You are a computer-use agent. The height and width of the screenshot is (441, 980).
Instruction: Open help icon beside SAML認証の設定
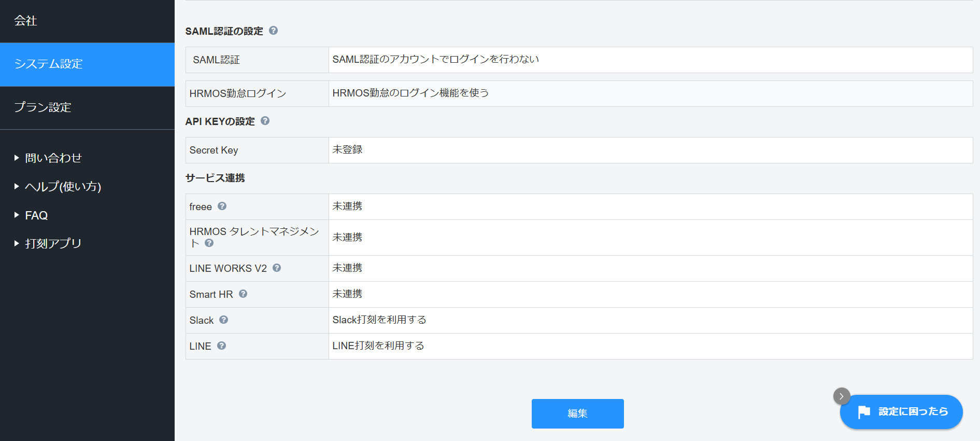click(273, 31)
